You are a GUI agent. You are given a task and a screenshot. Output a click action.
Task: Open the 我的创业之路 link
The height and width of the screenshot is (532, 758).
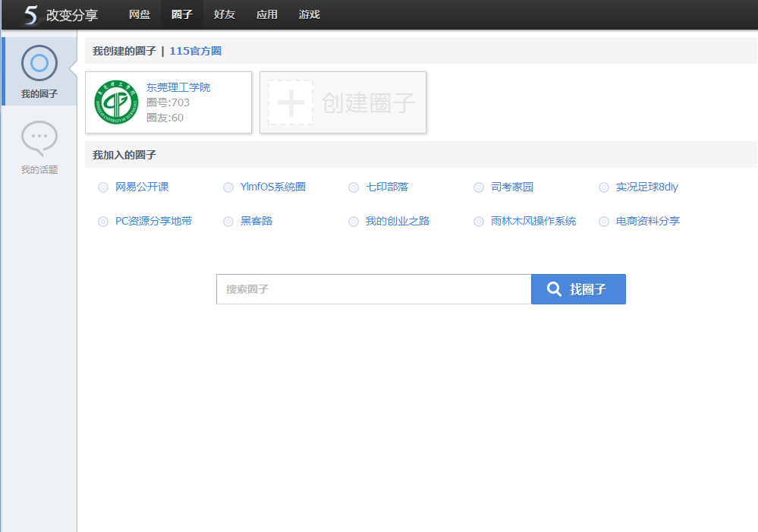(x=398, y=222)
